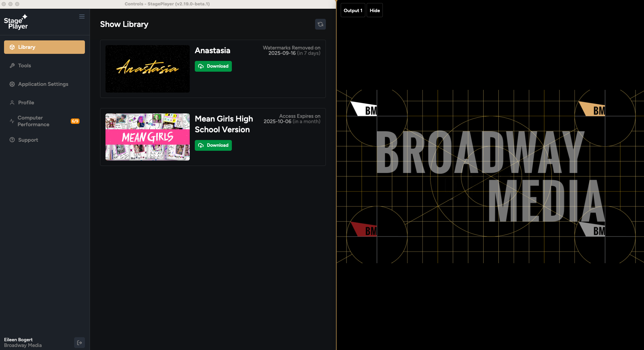This screenshot has width=644, height=350.
Task: Open Application Settings
Action: 44,84
